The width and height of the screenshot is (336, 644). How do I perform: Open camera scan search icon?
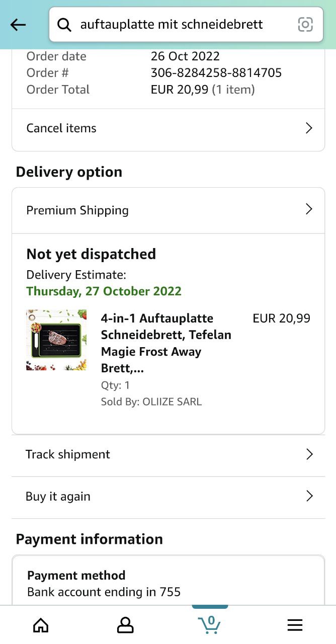coord(305,24)
